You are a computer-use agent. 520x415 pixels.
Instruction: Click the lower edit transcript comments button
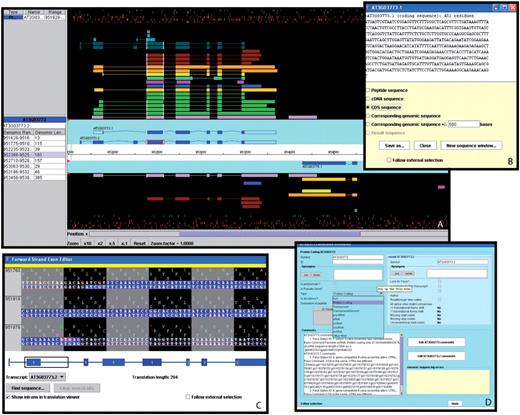[x=436, y=356]
